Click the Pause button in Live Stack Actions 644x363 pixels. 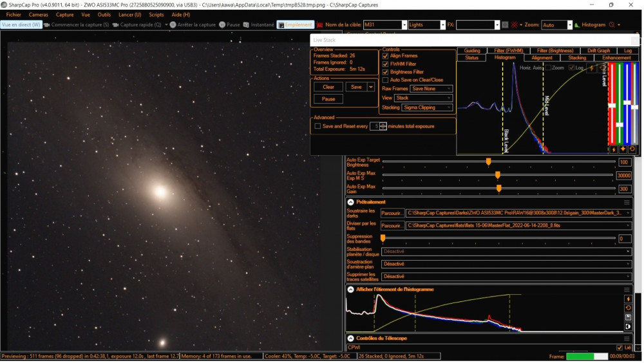click(328, 99)
